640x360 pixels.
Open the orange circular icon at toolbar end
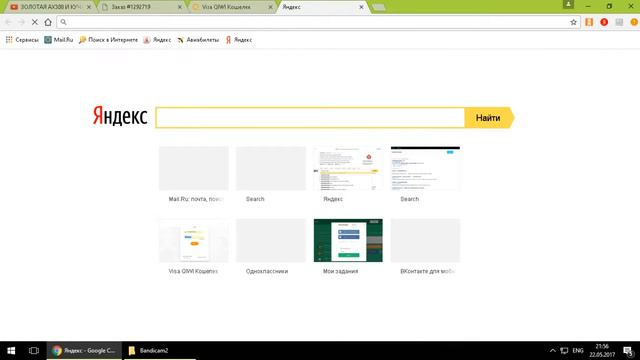tap(634, 22)
